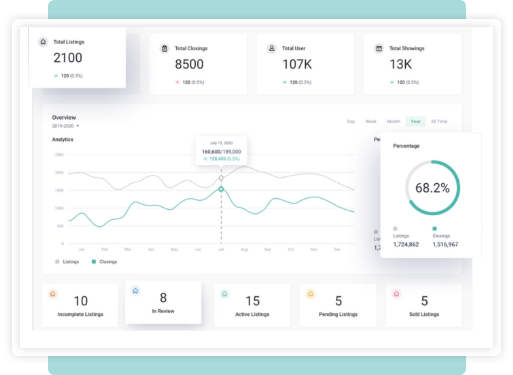Click the Analytics chart label

(62, 140)
